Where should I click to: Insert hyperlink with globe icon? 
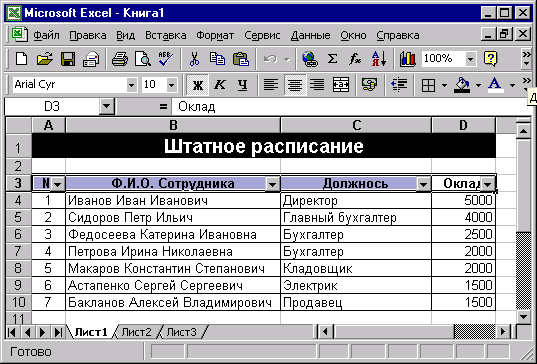[x=310, y=59]
